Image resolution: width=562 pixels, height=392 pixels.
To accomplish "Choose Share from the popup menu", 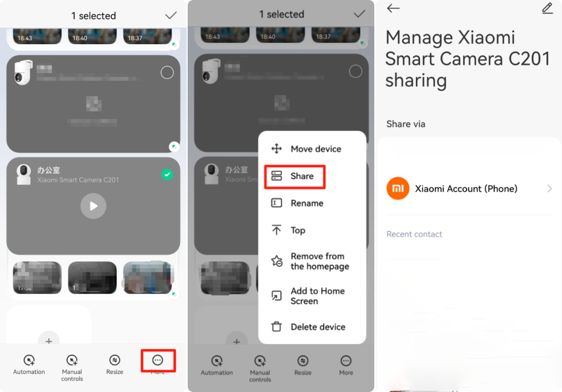I will click(x=302, y=176).
